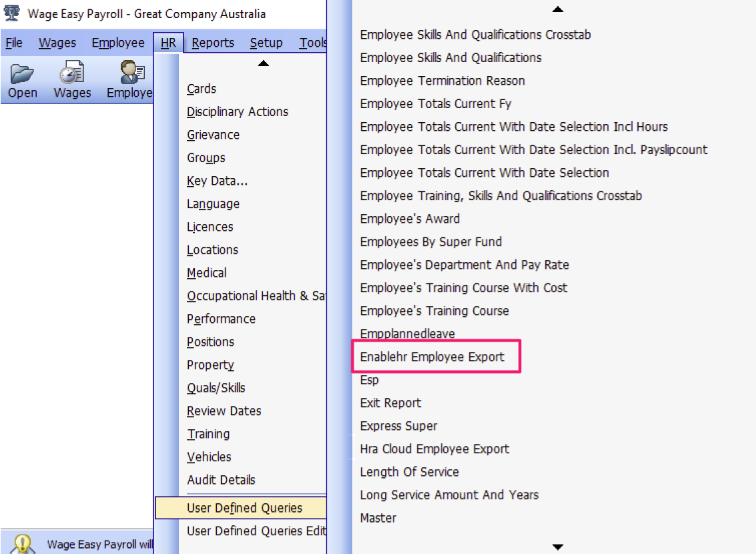756x554 pixels.
Task: Run Hra Cloud Employee Export
Action: [434, 449]
